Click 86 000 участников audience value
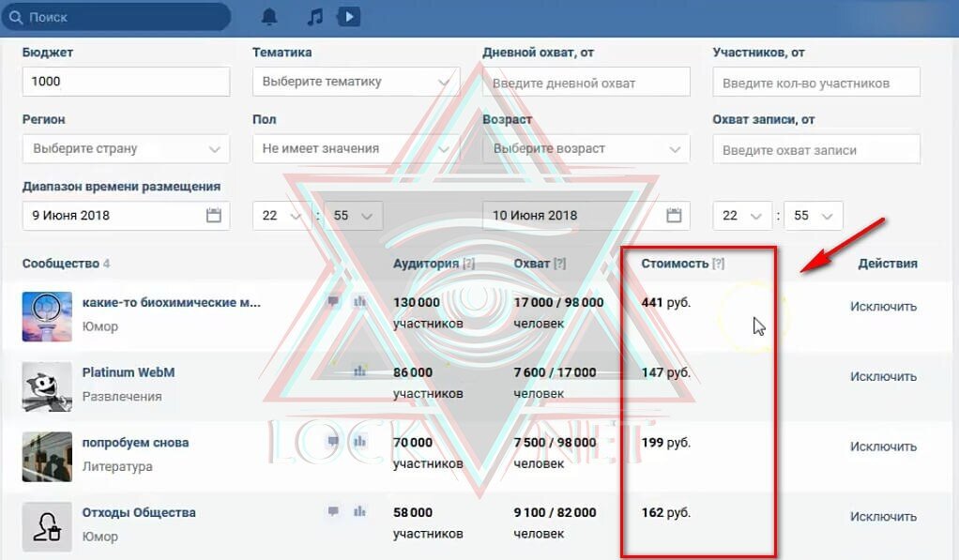This screenshot has height=560, width=959. 428,383
